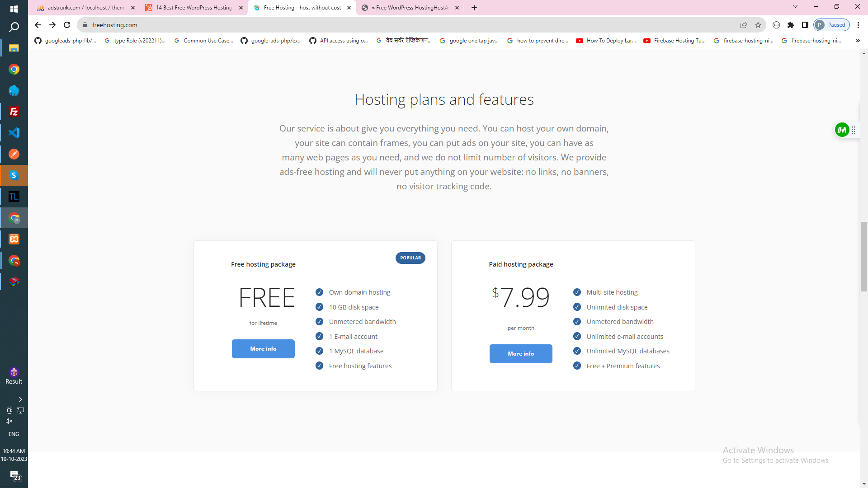Click More info under FREE package
The width and height of the screenshot is (868, 488).
(x=263, y=349)
